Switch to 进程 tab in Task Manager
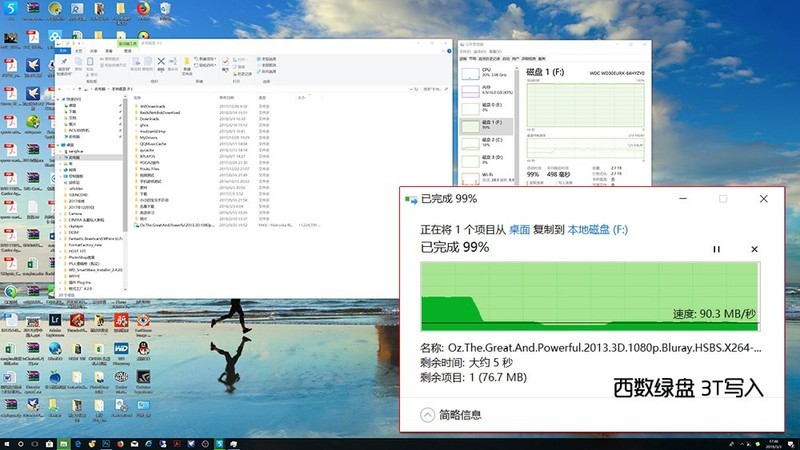800x450 pixels. pyautogui.click(x=463, y=59)
